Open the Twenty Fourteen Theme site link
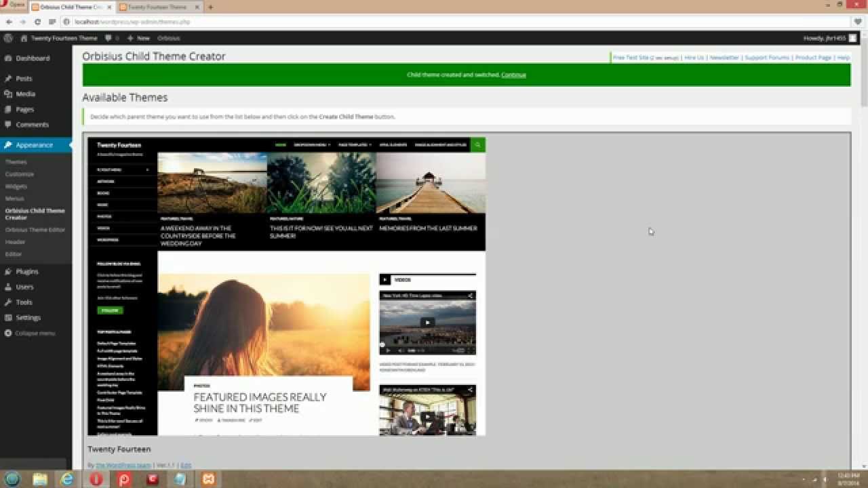 coord(59,38)
